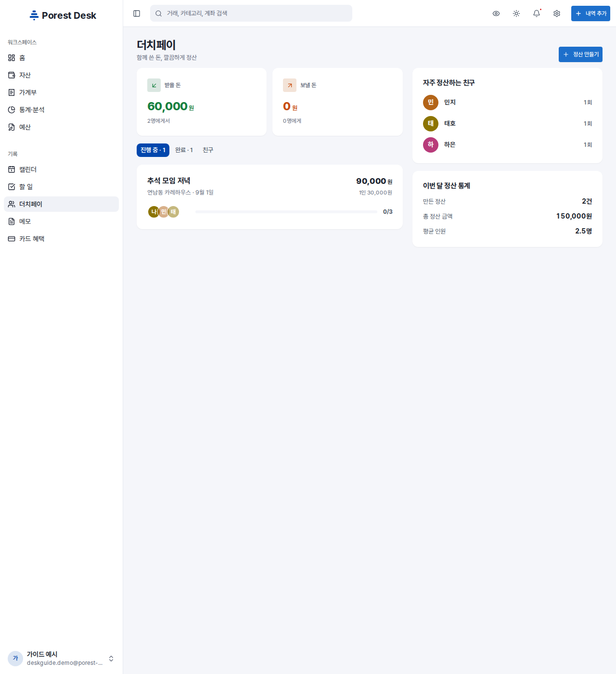
Task: Click the 2.5명 average value
Action: coord(584,231)
